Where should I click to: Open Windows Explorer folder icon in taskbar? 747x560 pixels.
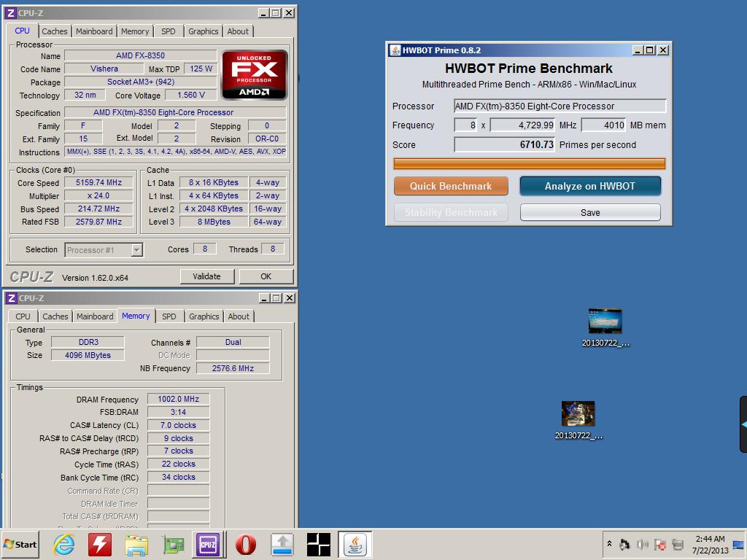click(136, 544)
